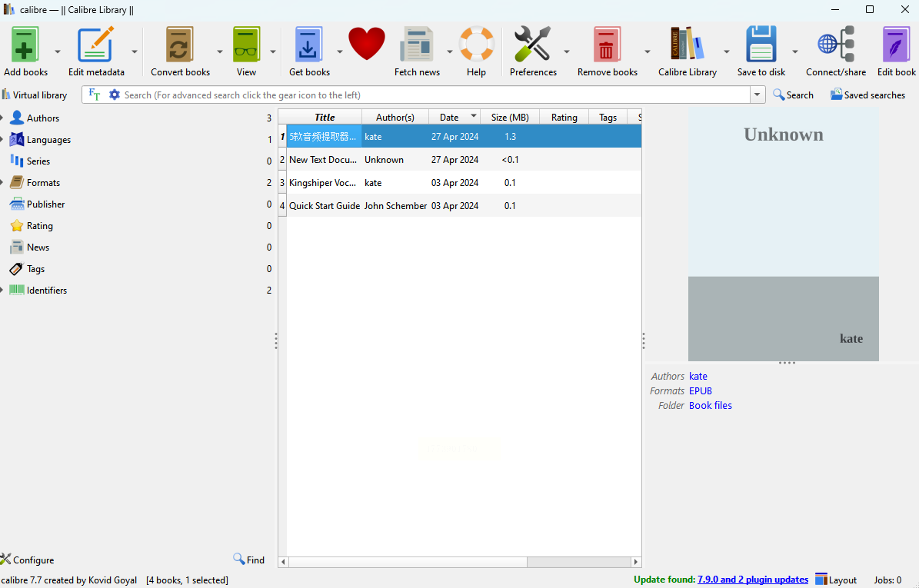Click the Jobs: 0 status indicator
The width and height of the screenshot is (919, 588).
click(887, 580)
